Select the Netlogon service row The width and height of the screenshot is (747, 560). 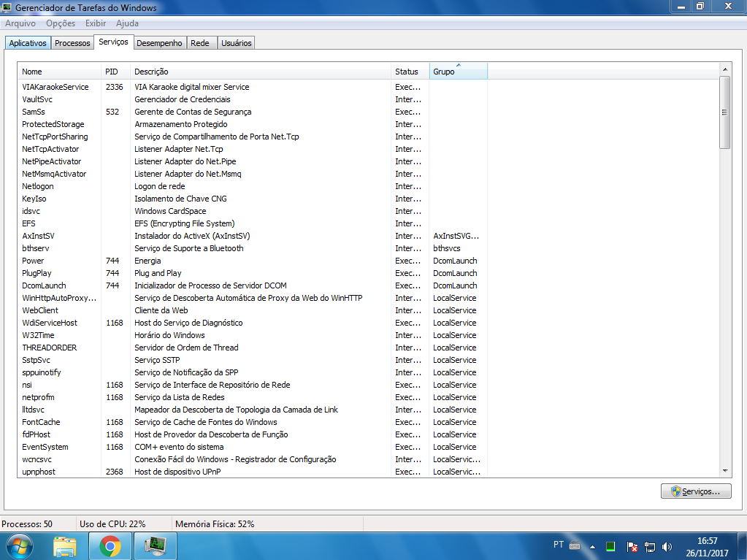pyautogui.click(x=253, y=185)
